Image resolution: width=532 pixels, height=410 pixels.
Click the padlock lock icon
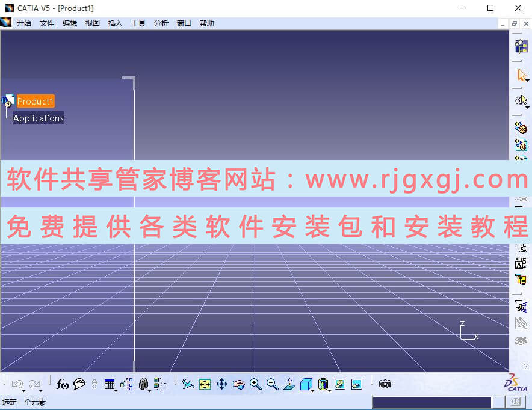(143, 384)
